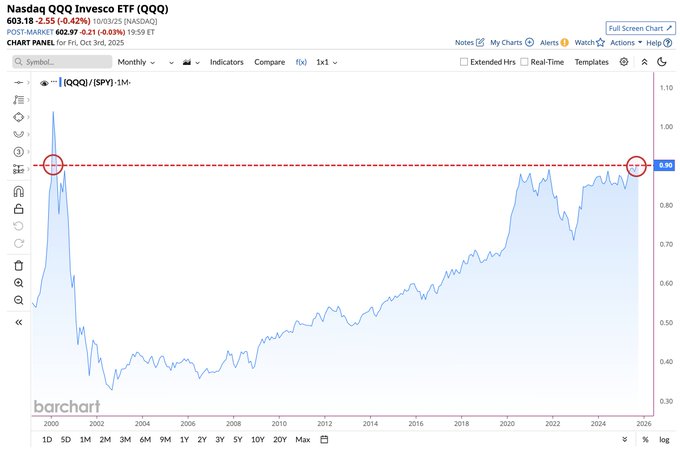Expand the 1x1 grid layout dropdown
The image size is (680, 452).
(x=327, y=62)
